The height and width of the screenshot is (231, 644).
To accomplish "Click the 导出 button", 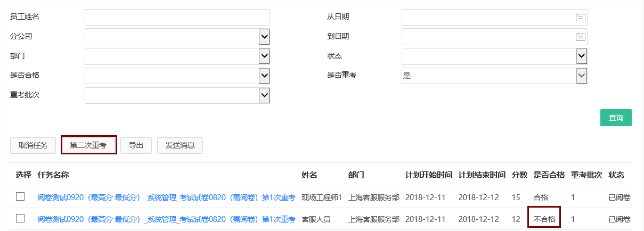I will 136,145.
